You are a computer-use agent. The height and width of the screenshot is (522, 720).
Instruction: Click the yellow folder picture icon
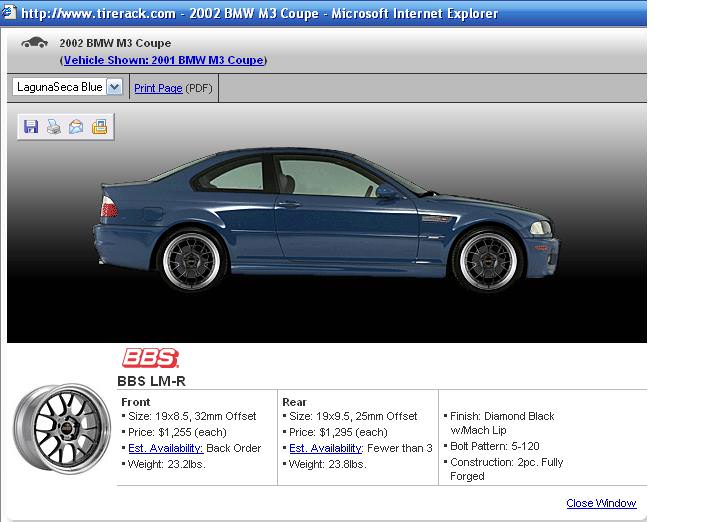pos(99,126)
